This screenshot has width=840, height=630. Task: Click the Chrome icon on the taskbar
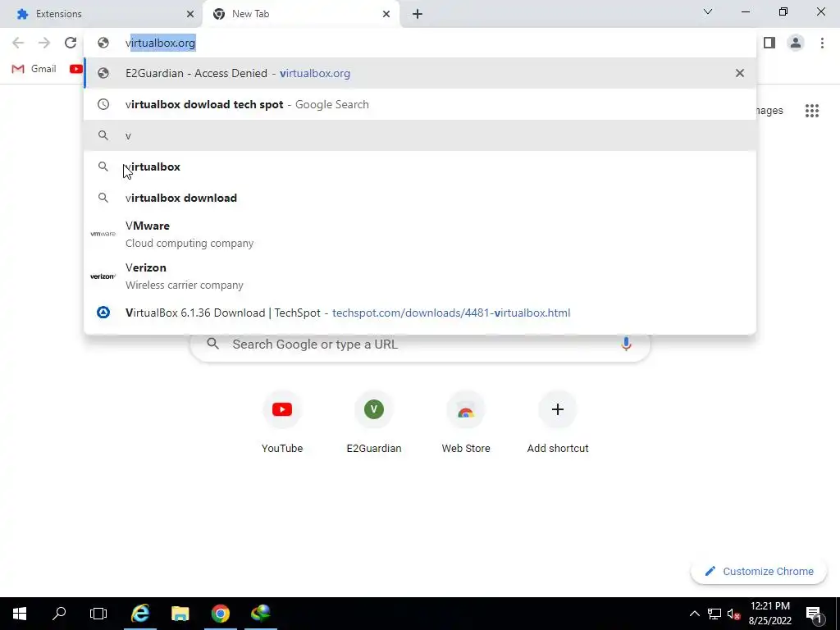(x=220, y=614)
